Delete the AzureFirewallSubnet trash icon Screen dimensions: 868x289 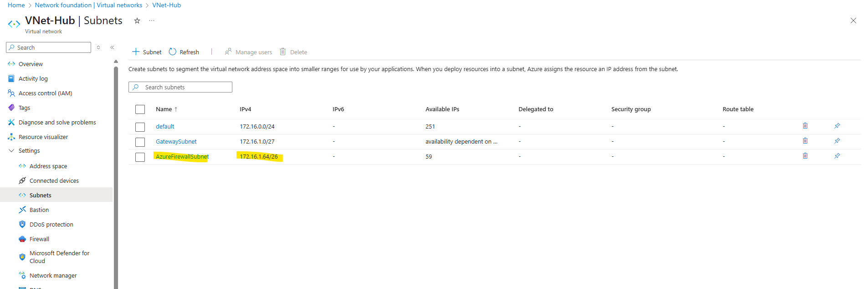(x=805, y=156)
